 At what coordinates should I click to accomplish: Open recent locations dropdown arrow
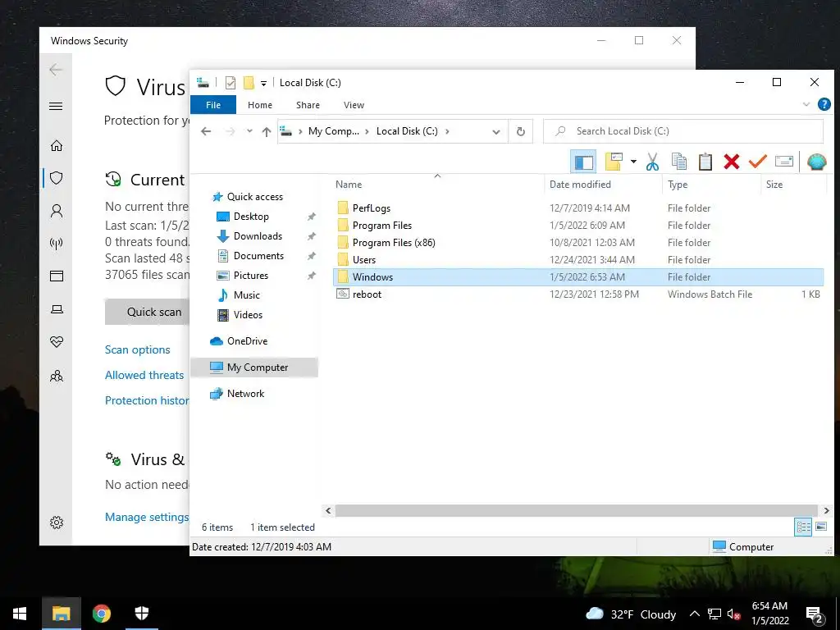tap(249, 131)
